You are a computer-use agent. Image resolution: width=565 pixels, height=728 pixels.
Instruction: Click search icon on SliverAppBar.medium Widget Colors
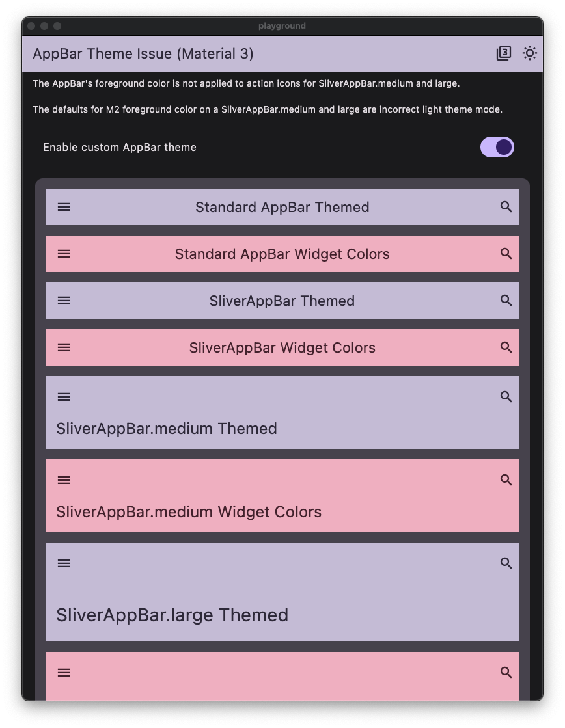(506, 479)
